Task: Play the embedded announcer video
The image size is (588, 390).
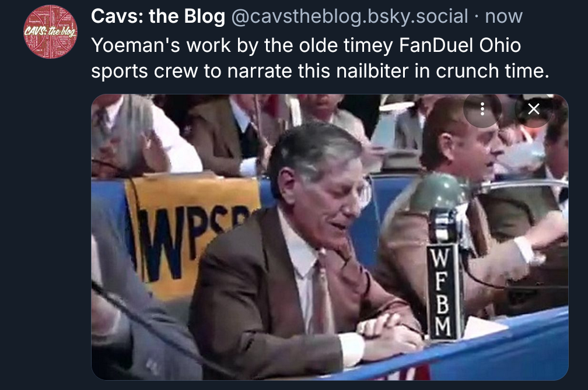Action: tap(330, 237)
